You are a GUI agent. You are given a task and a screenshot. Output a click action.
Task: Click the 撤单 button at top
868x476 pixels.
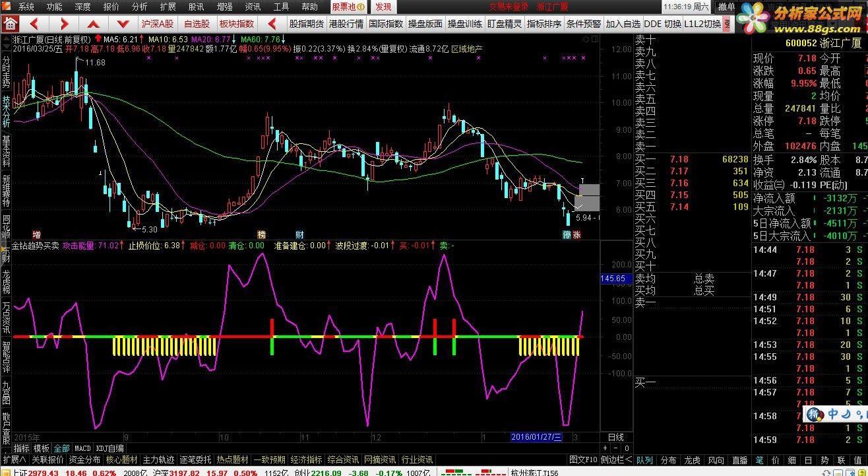(726, 7)
